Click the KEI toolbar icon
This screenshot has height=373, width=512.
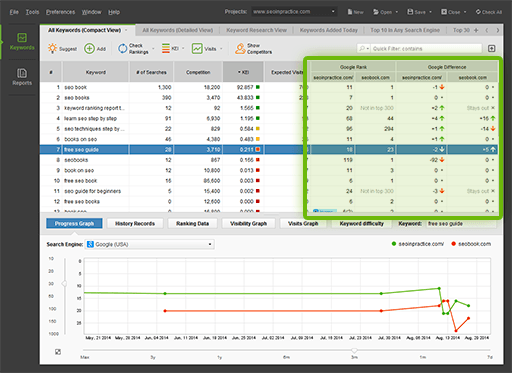point(166,48)
